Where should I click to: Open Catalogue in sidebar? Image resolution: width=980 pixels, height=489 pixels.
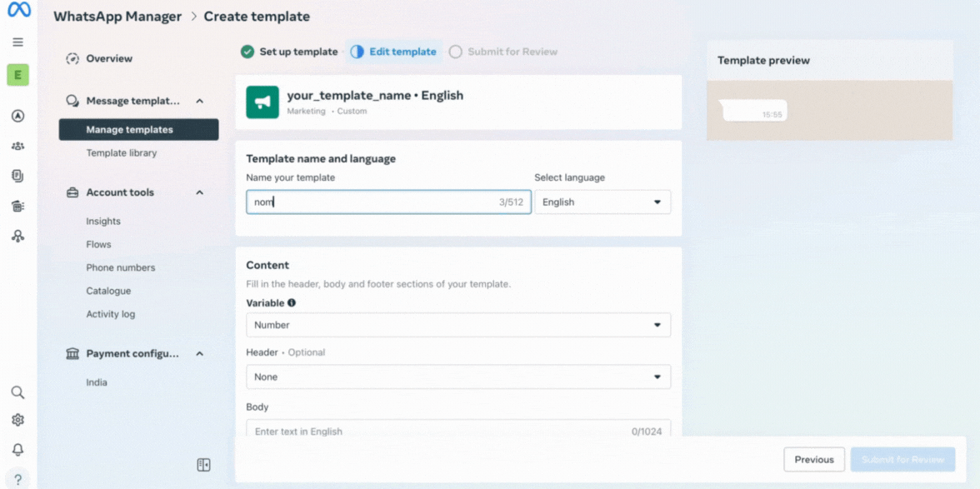click(108, 291)
